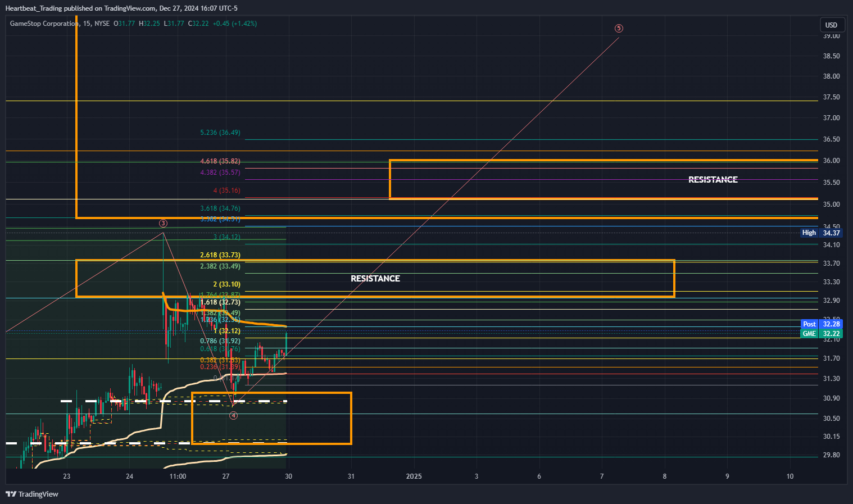Click date 30 on the time axis

tap(288, 476)
